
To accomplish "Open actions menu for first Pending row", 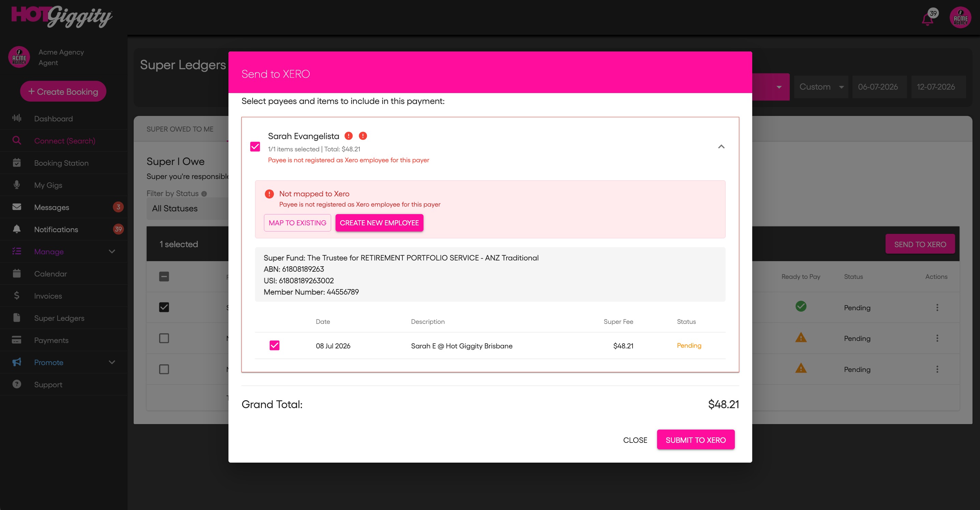I will pos(937,307).
